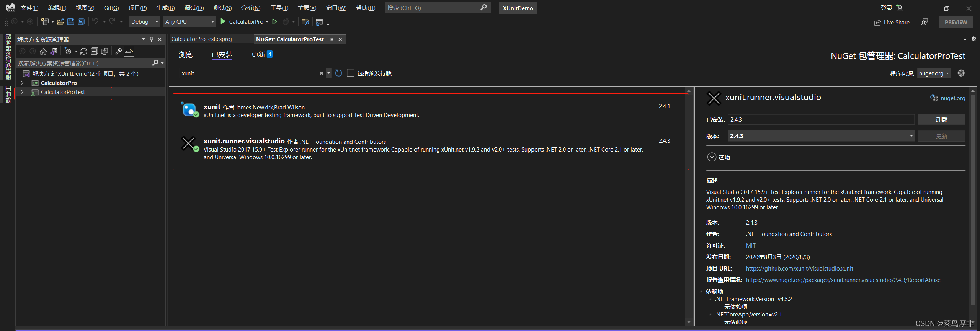
Task: Click the single save disk icon
Action: click(x=71, y=22)
